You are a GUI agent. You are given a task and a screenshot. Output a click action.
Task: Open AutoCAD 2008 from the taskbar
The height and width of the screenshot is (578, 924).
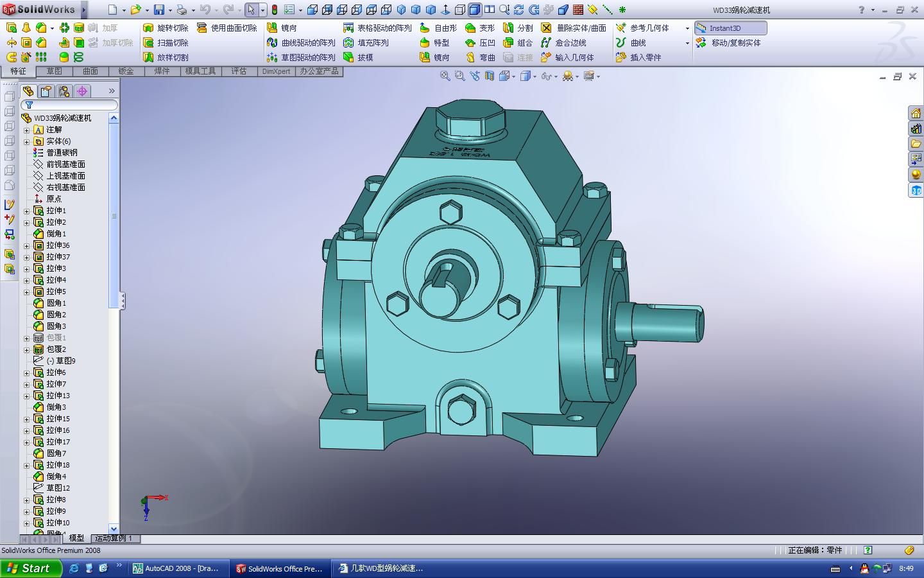point(175,568)
